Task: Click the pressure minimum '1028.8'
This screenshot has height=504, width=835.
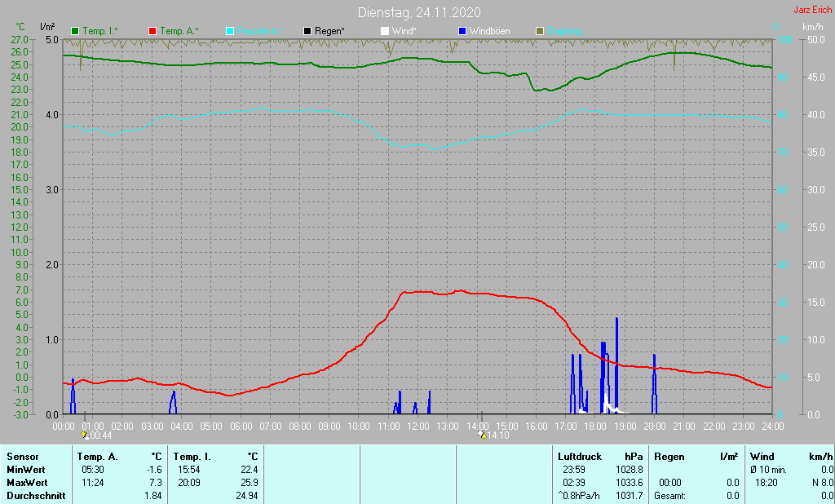Action: [630, 470]
